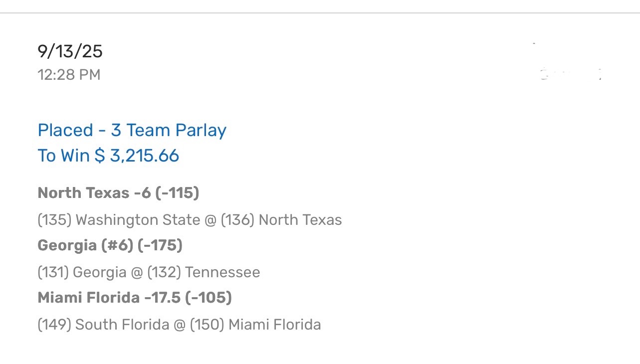This screenshot has height=364, width=640.
Task: Click the blurred text at top right
Action: pyautogui.click(x=569, y=75)
